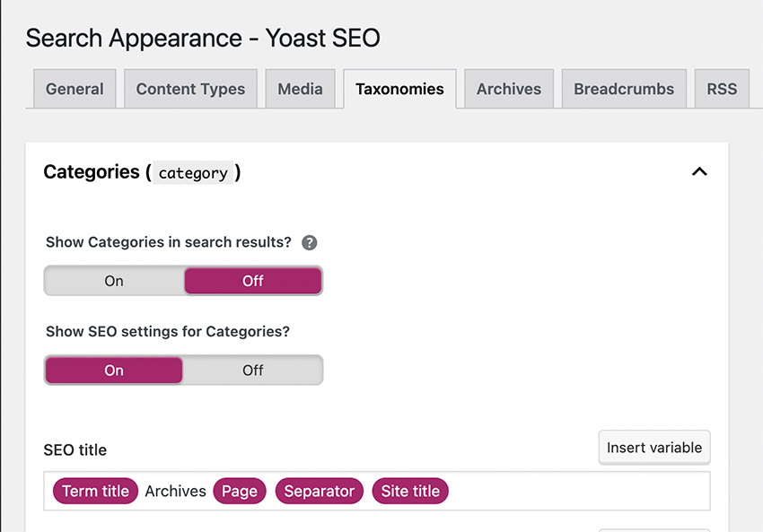Go to the Media tab
Viewport: 763px width, 532px height.
[300, 89]
